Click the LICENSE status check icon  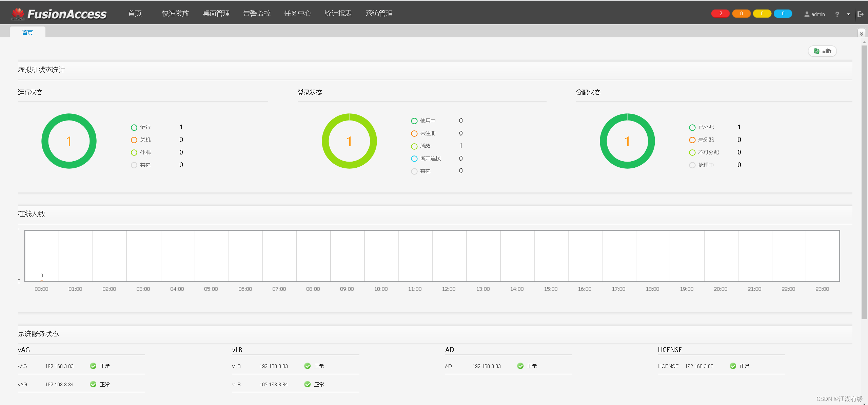(733, 366)
